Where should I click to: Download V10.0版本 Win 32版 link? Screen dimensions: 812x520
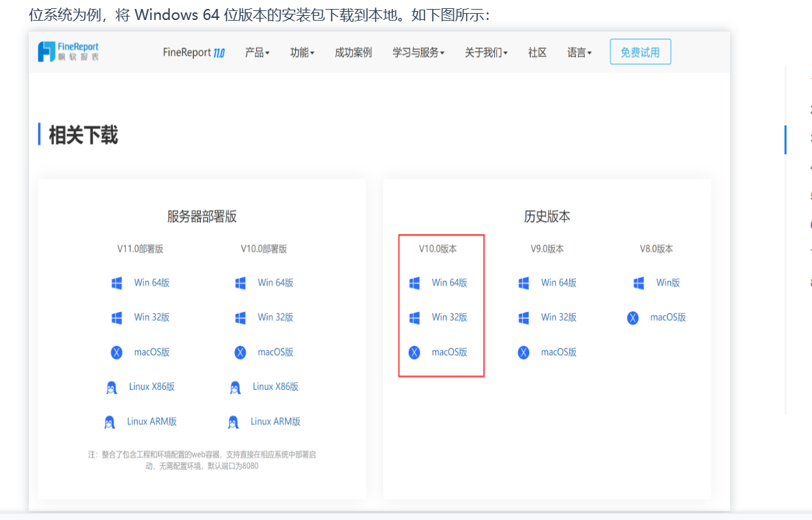click(x=449, y=318)
